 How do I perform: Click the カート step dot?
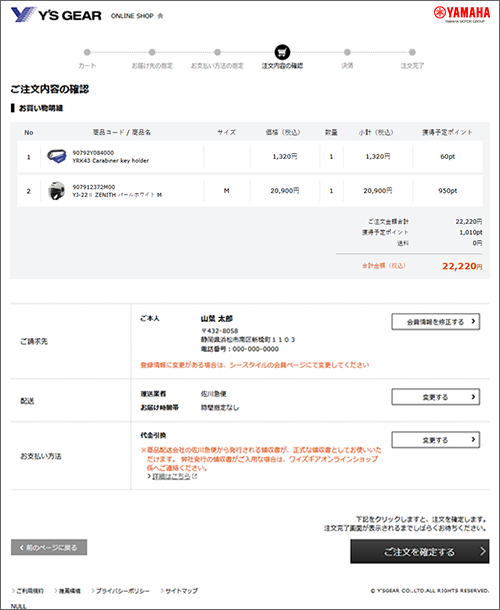click(x=87, y=52)
